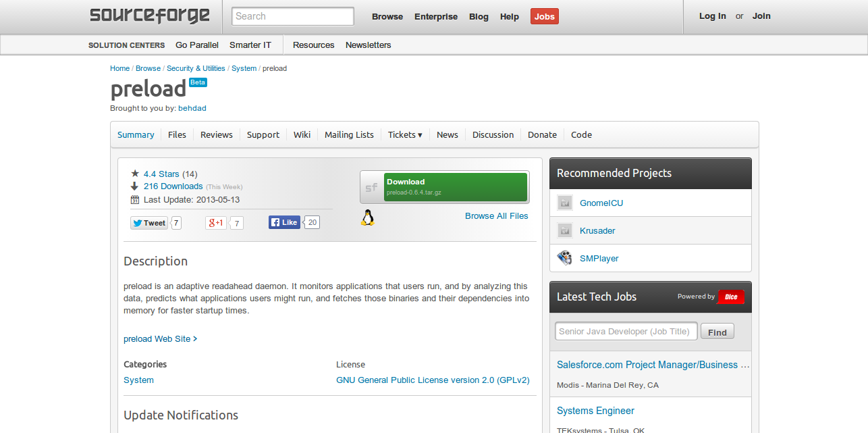Screen dimensions: 868x433
Task: Open the Donate tab
Action: (x=543, y=134)
